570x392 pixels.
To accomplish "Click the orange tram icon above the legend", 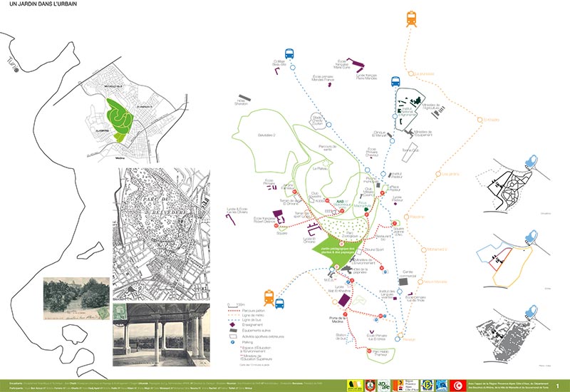I will click(x=271, y=296).
